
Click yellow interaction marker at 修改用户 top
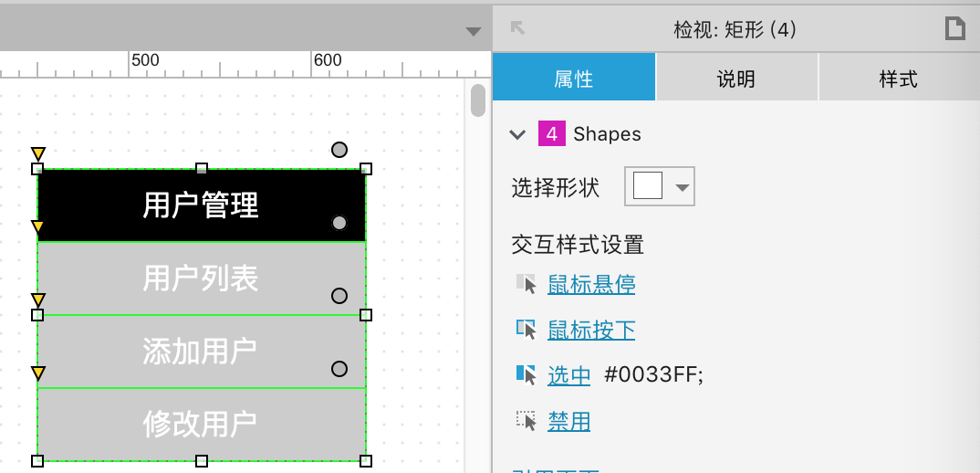click(38, 373)
